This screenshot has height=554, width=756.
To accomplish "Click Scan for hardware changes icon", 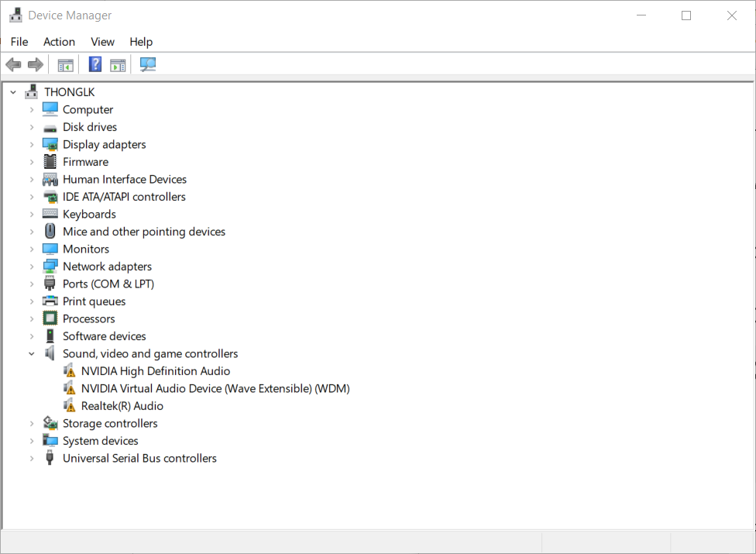I will (147, 64).
